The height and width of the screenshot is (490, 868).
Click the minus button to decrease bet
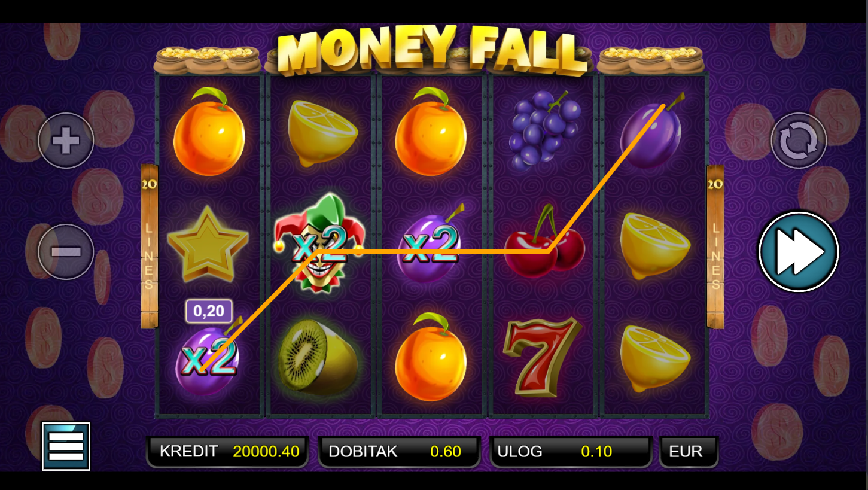click(66, 252)
